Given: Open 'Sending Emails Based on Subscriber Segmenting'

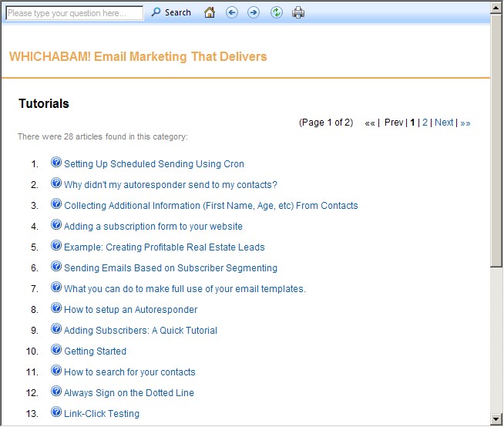Looking at the screenshot, I should (170, 268).
